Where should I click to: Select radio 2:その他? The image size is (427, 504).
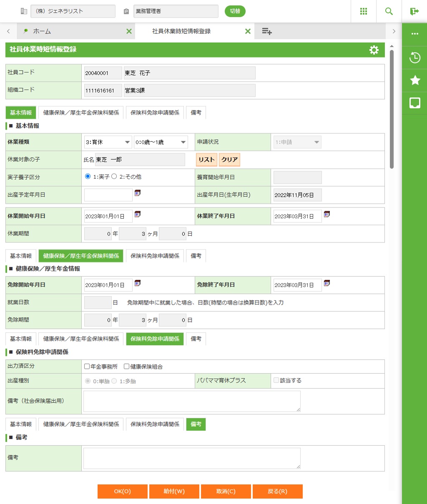click(114, 176)
